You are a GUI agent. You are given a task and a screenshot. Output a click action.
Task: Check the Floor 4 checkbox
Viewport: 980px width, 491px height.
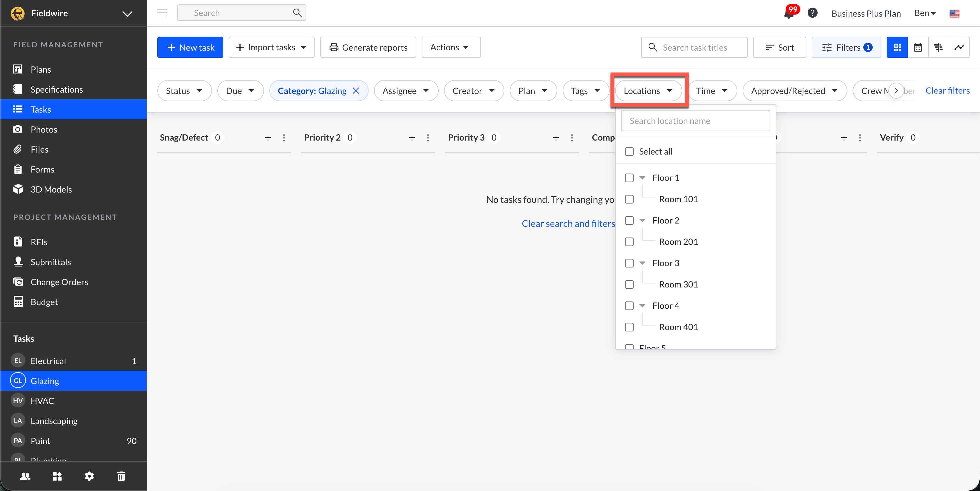pos(629,305)
